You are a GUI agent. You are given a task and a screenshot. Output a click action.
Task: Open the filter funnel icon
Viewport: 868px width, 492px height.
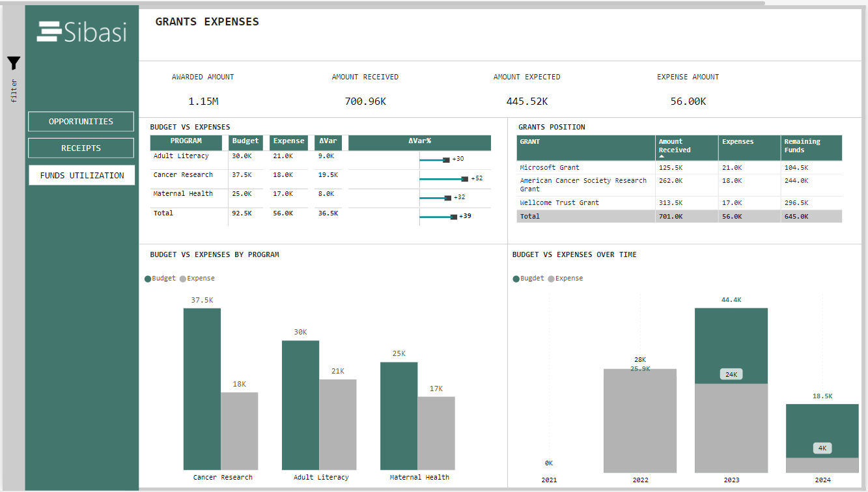coord(14,63)
